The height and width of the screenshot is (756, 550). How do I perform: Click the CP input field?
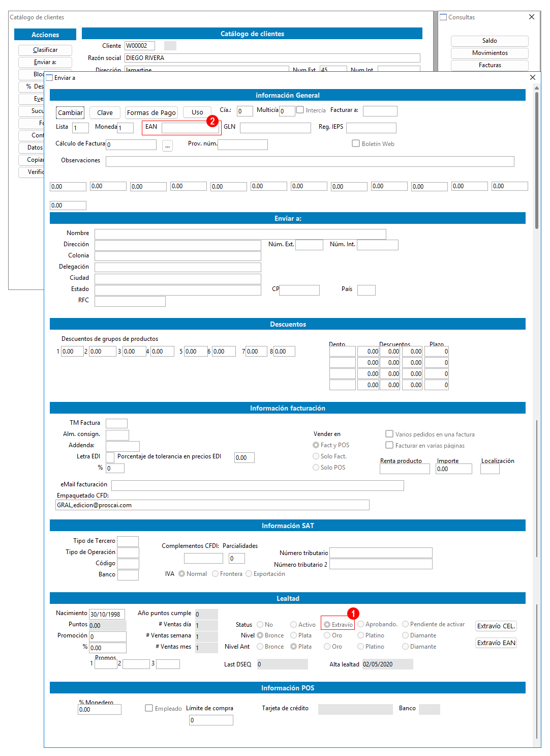[299, 290]
